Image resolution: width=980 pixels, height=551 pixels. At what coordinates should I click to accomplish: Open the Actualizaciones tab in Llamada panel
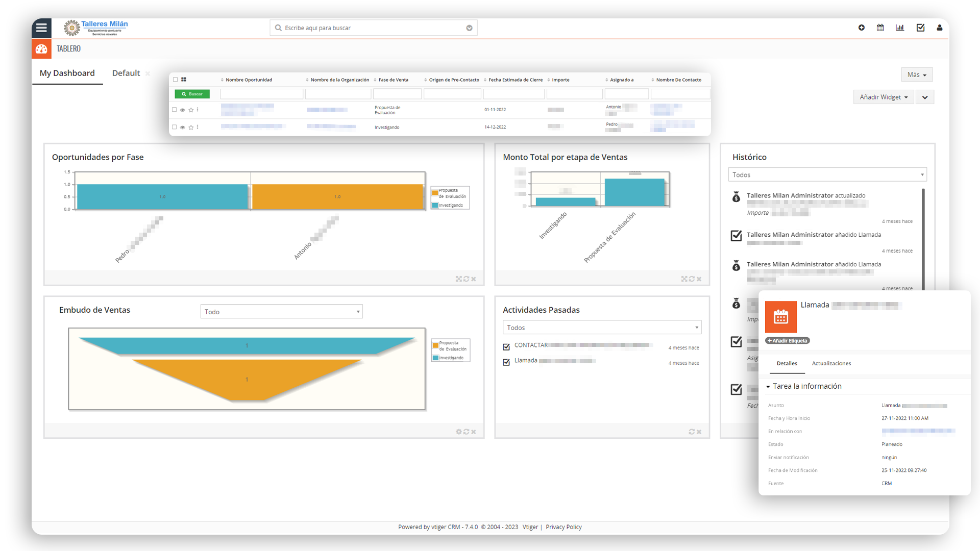[831, 363]
